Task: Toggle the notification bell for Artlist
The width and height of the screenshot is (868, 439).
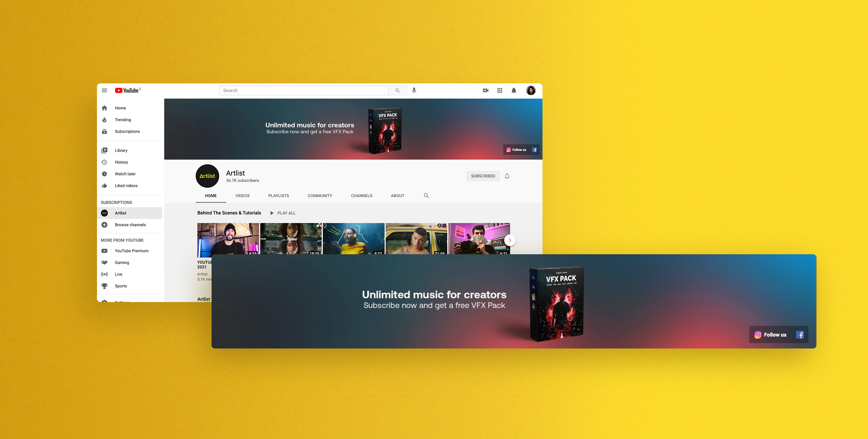Action: [507, 176]
